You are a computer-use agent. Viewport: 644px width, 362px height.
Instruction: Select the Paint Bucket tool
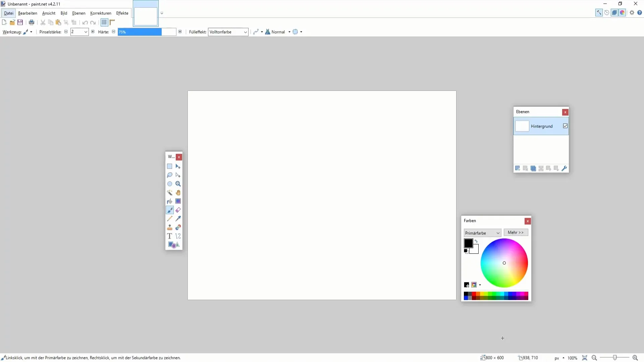point(169,201)
